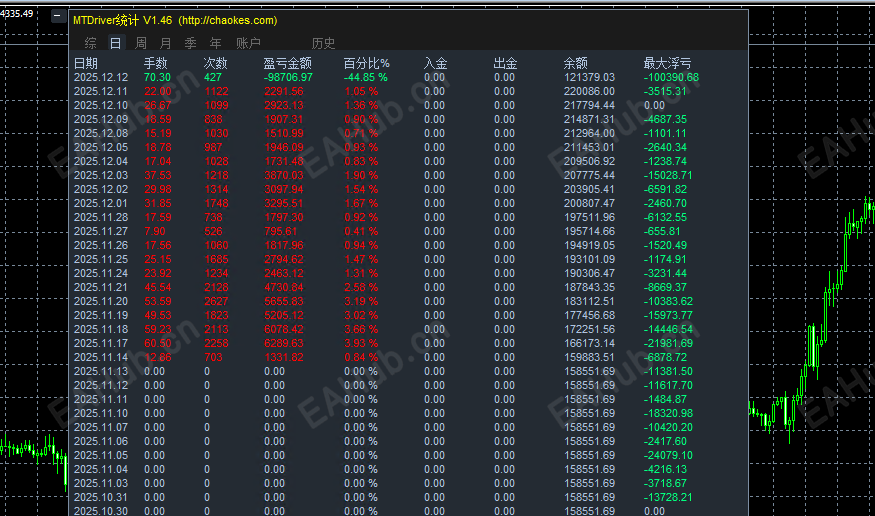The image size is (875, 516).
Task: Click the profit value 5655.83
Action: (284, 301)
